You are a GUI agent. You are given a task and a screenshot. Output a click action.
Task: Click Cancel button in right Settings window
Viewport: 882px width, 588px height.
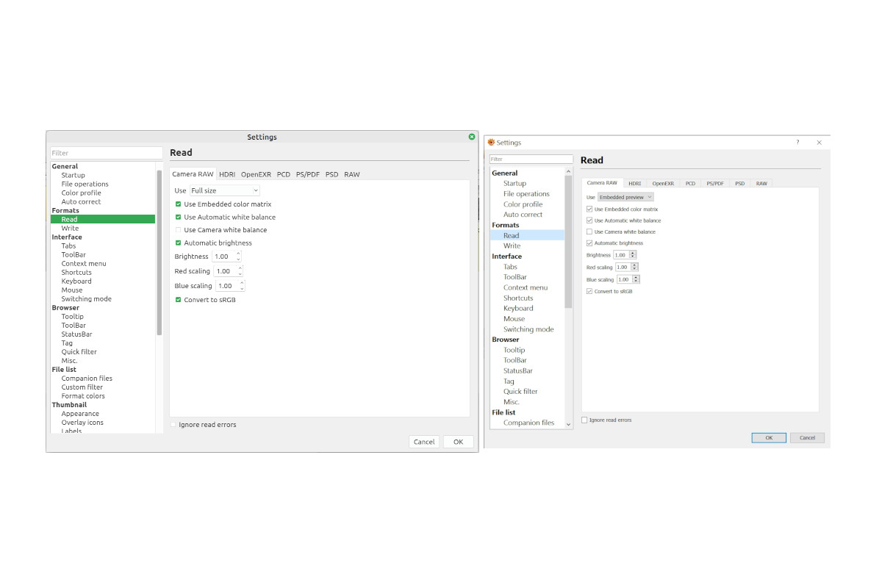coord(807,437)
